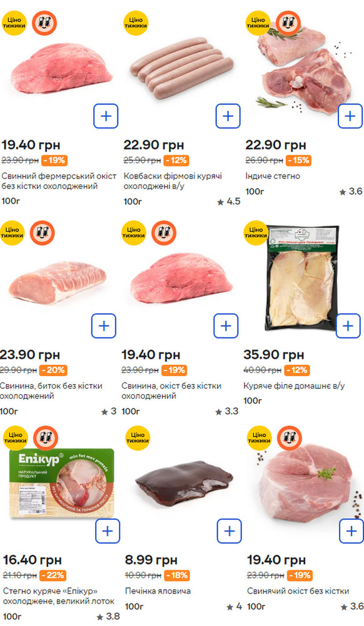Add Свинина биток без кістки to cart
364x626 pixels.
tap(104, 326)
